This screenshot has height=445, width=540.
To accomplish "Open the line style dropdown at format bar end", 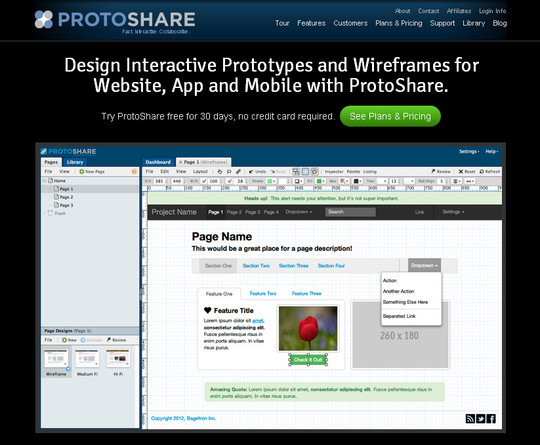I will click(470, 181).
